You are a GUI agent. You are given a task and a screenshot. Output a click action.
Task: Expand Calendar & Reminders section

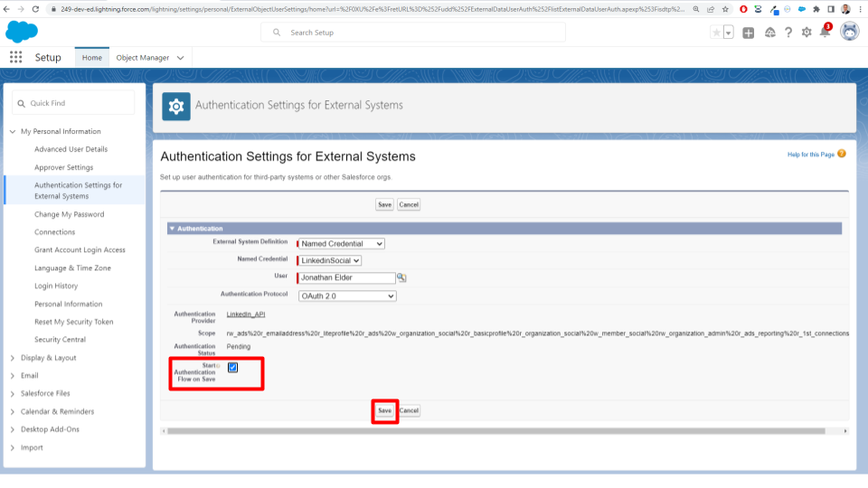(x=13, y=412)
